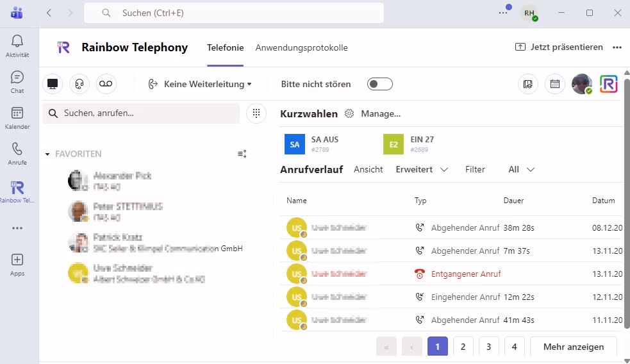Open Anrufe in the Teams sidebar
The height and width of the screenshot is (364, 630).
[x=17, y=154]
